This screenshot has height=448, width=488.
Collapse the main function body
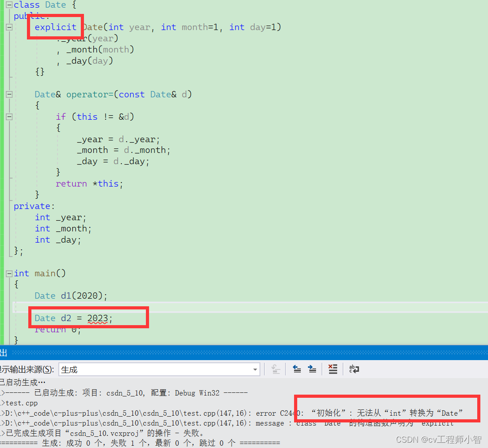click(9, 273)
